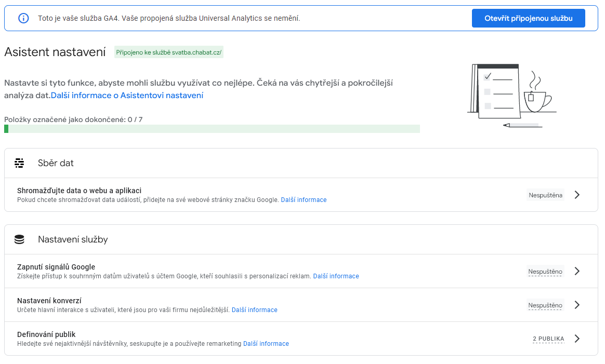This screenshot has width=605, height=364.
Task: Click the Nespuštěna status for data collection
Action: (x=545, y=195)
